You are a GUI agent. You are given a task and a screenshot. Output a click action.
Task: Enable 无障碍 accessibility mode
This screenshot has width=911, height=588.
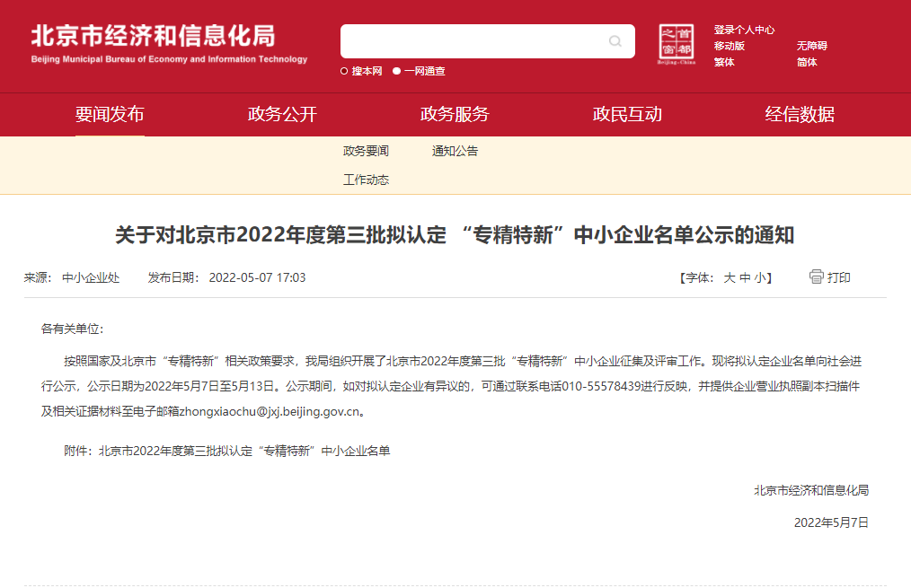pos(811,46)
